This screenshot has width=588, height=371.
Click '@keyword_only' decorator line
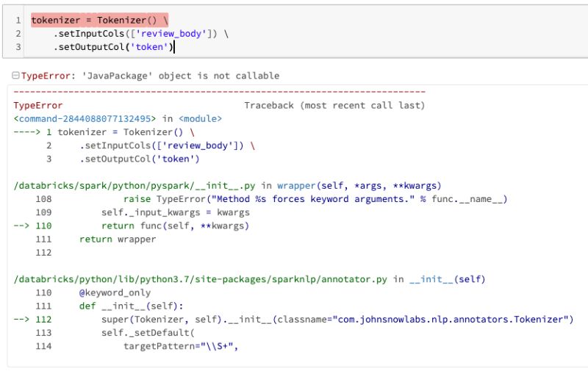(x=115, y=292)
